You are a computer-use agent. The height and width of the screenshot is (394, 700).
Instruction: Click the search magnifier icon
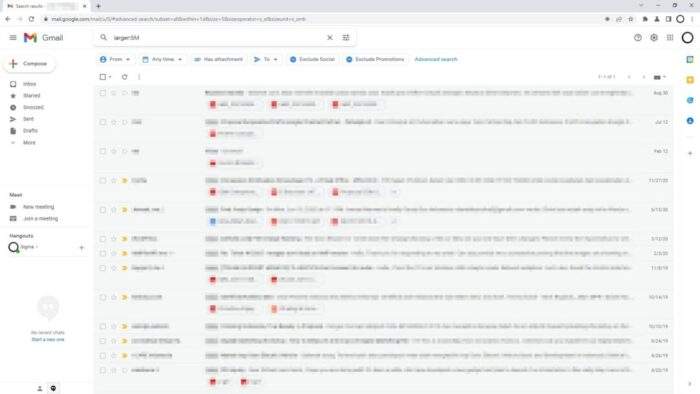coord(104,37)
